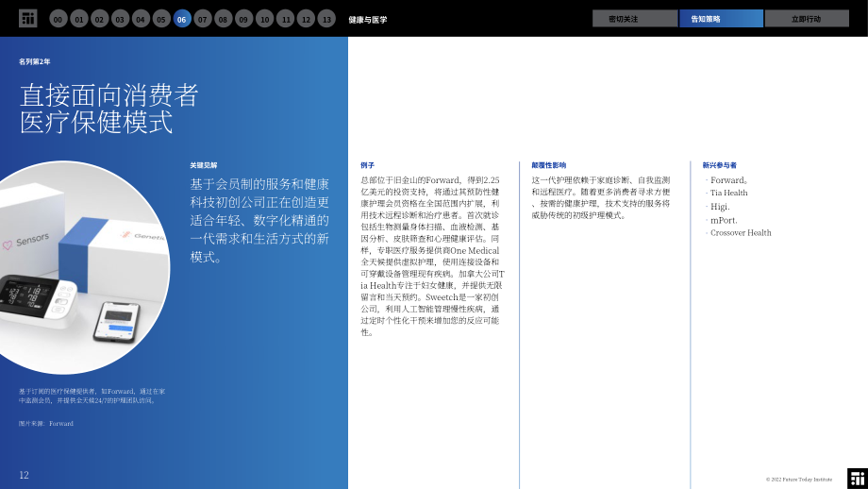Jump to section 04
The height and width of the screenshot is (489, 868).
click(x=141, y=19)
